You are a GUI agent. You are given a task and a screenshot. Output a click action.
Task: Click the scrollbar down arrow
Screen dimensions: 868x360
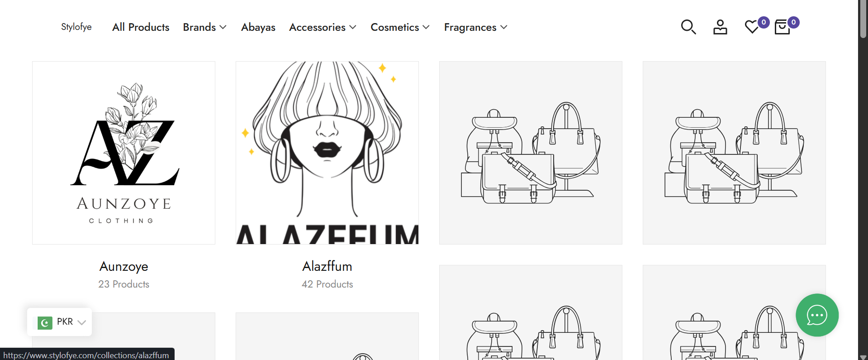click(x=863, y=356)
